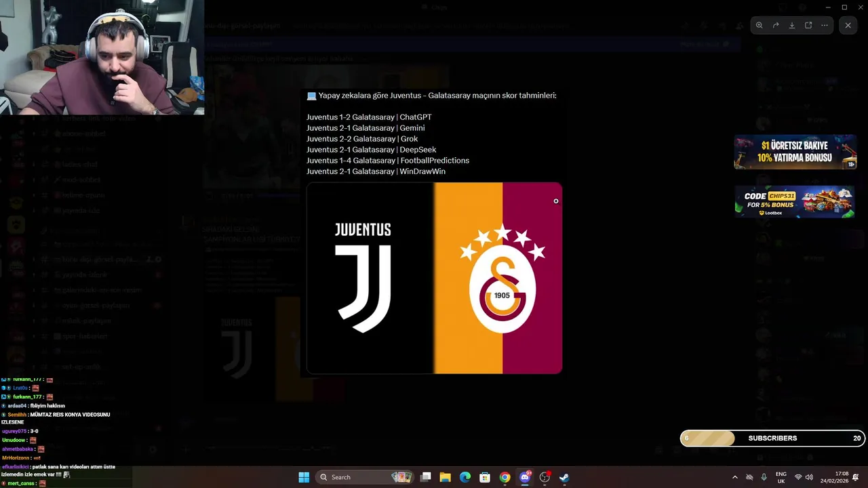The width and height of the screenshot is (868, 488).
Task: Open OBS Studio from the taskbar
Action: click(545, 477)
